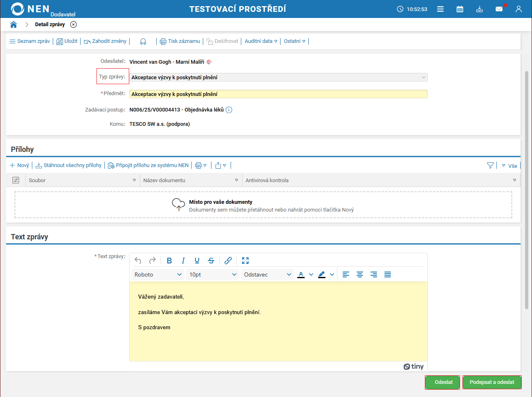532x397 pixels.
Task: Toggle italic formatting in editor
Action: (x=183, y=261)
